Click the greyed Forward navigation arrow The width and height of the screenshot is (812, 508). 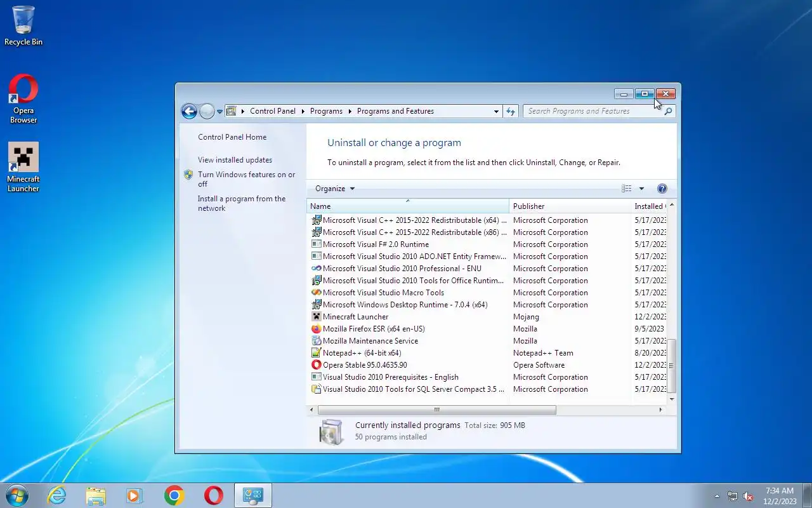207,111
